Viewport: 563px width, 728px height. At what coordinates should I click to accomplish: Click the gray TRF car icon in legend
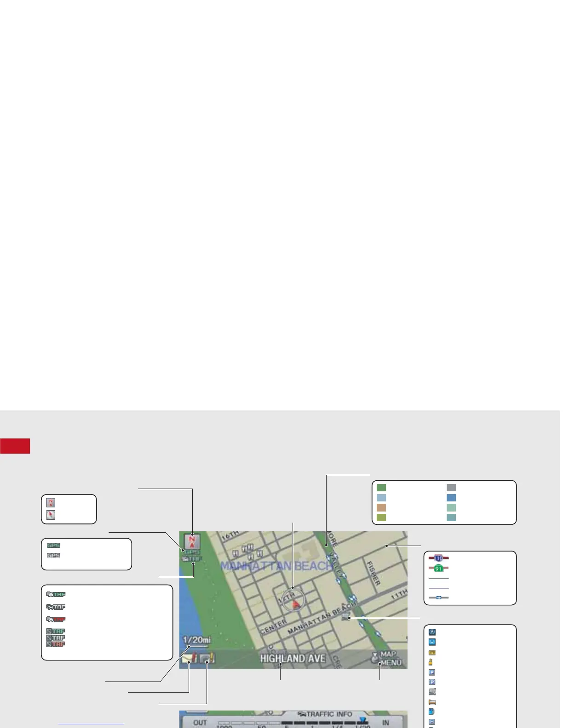56,607
